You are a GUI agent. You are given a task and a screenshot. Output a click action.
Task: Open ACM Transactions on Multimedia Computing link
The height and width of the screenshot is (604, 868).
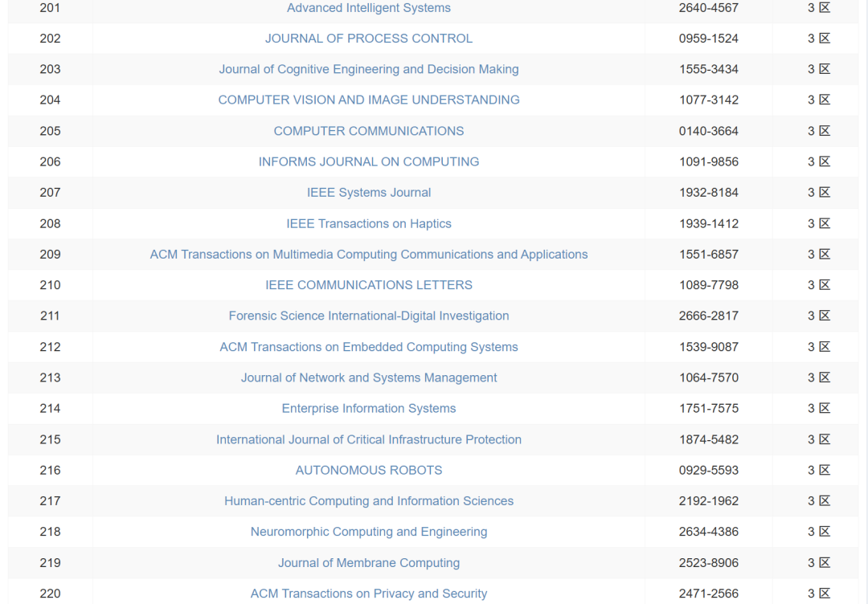tap(369, 255)
